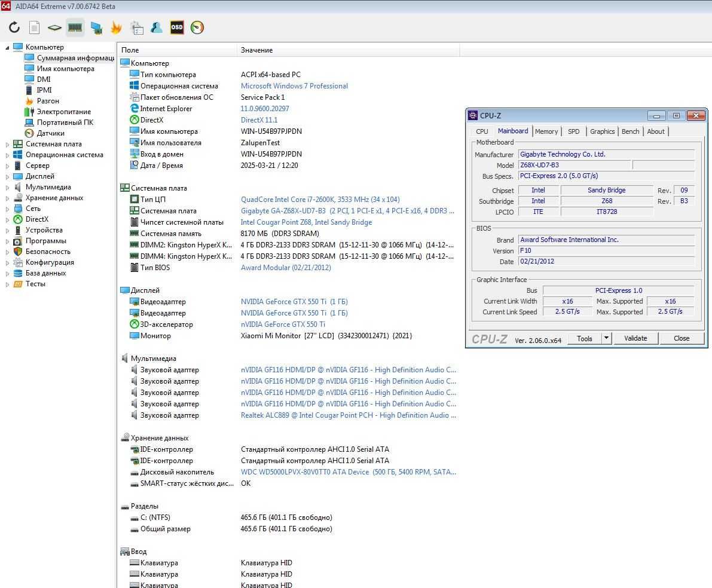Open Портативный ПК tree item

click(x=65, y=122)
